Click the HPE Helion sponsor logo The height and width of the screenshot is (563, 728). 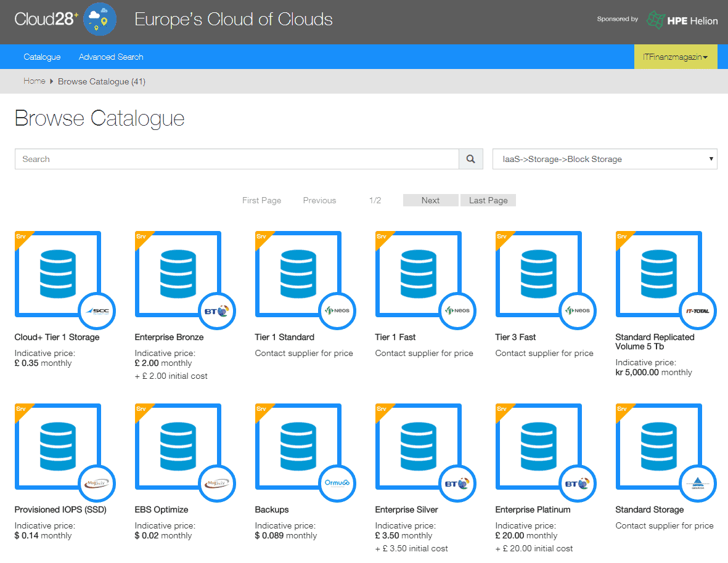coord(682,20)
